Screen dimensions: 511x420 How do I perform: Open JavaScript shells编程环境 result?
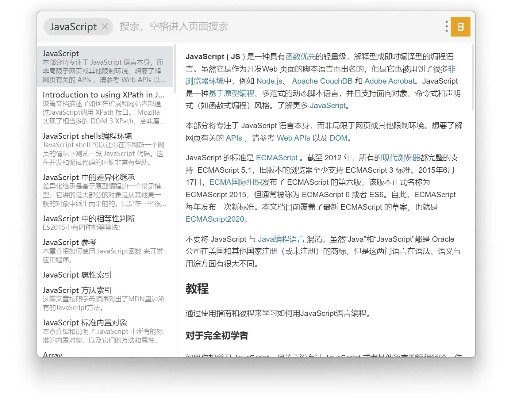pyautogui.click(x=105, y=149)
